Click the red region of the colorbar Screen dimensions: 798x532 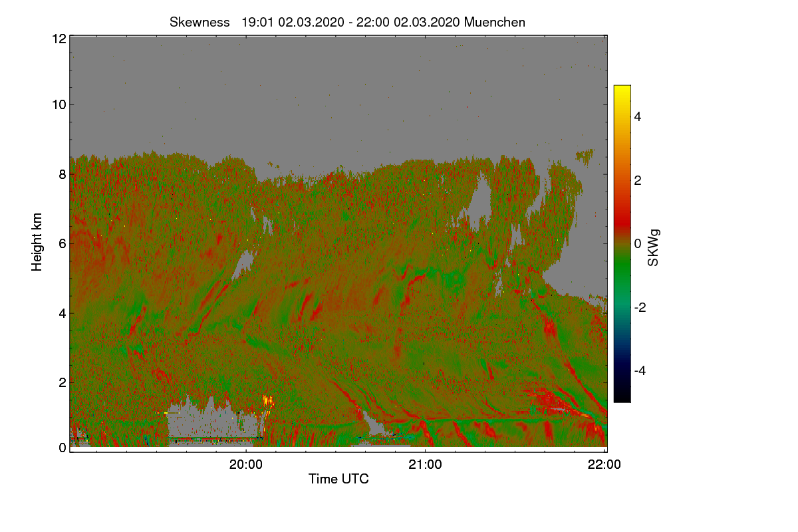tap(622, 211)
